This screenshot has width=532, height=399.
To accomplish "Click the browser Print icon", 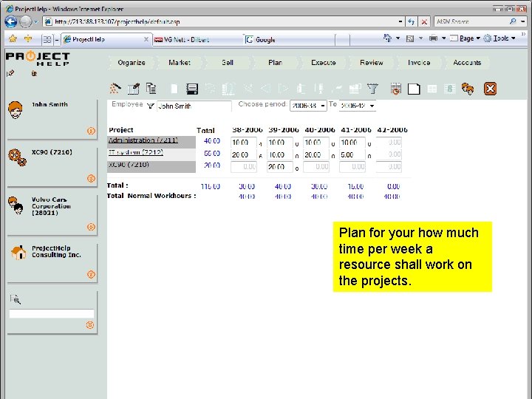I will tap(433, 38).
